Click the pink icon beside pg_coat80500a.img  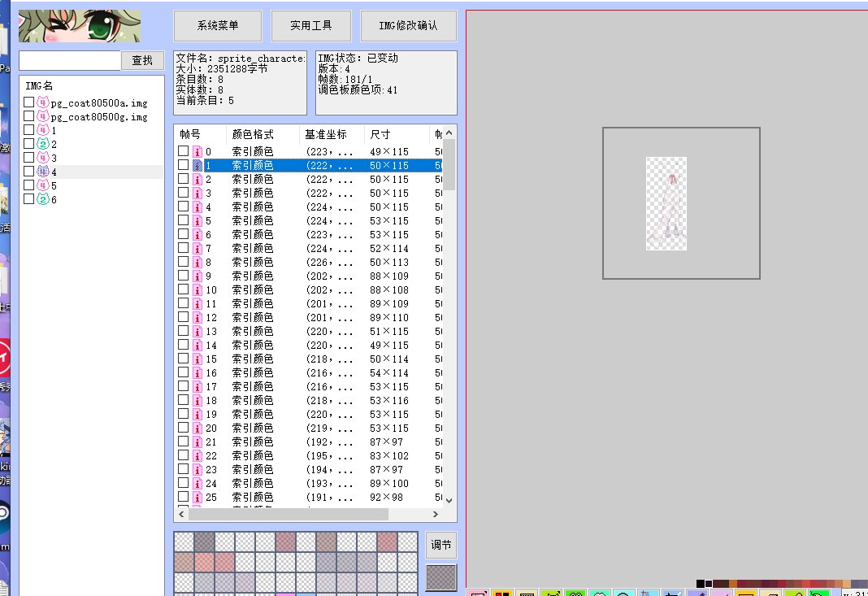point(43,102)
